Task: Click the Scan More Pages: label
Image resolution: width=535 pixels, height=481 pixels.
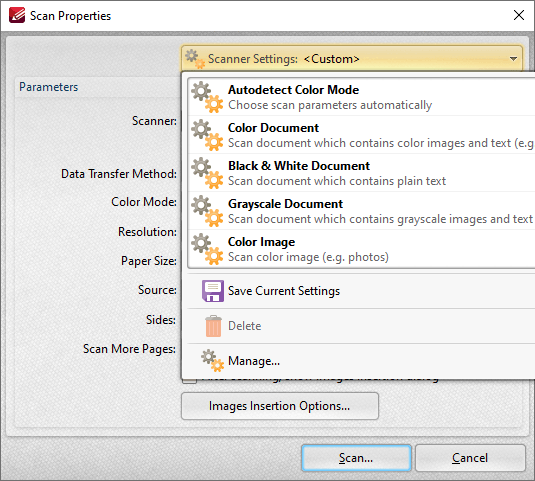Action: coord(129,349)
